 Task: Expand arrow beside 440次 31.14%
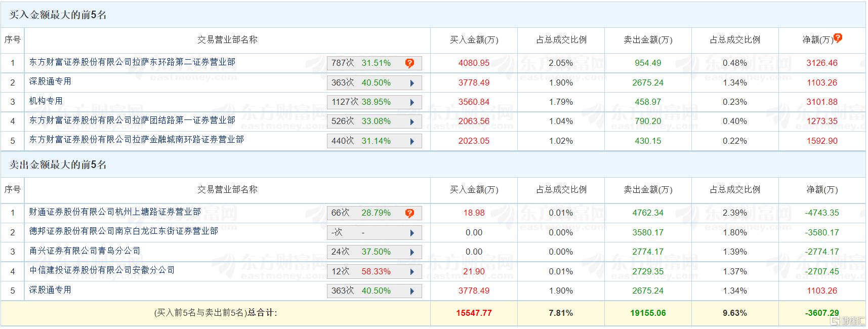pos(412,141)
